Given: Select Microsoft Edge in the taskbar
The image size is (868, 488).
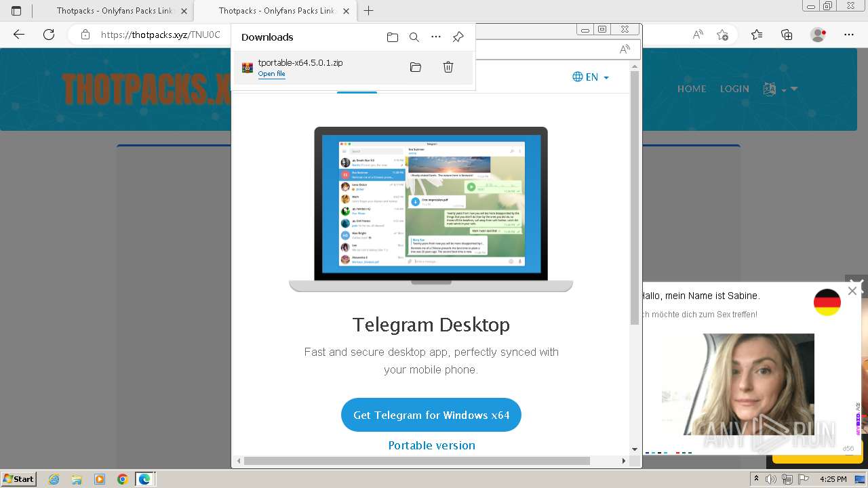Looking at the screenshot, I should (145, 479).
